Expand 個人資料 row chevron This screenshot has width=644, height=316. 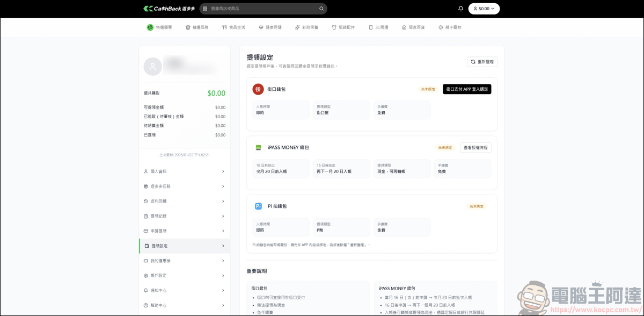[x=223, y=171]
